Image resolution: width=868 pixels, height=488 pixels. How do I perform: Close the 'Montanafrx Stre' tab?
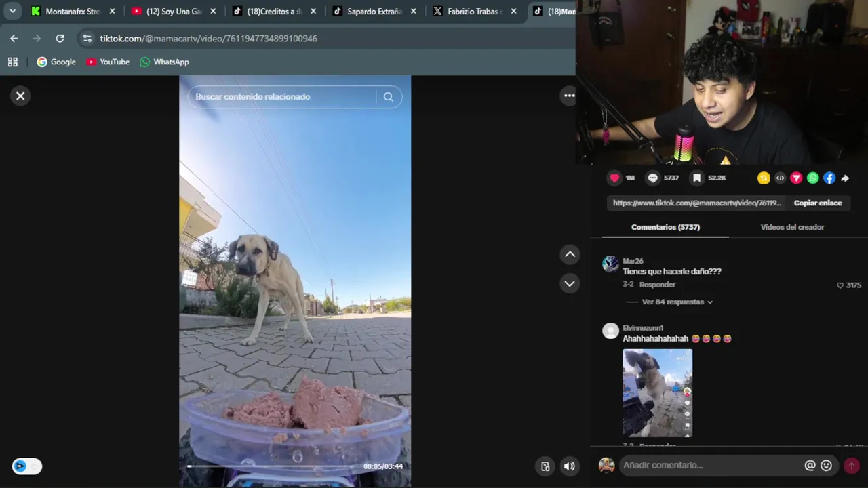[112, 12]
